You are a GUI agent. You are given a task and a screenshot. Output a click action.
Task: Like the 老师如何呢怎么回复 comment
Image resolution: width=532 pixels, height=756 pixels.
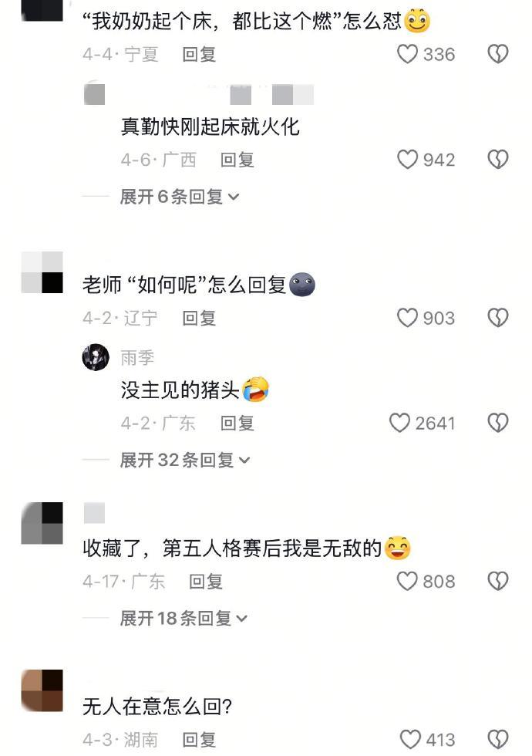click(x=407, y=318)
